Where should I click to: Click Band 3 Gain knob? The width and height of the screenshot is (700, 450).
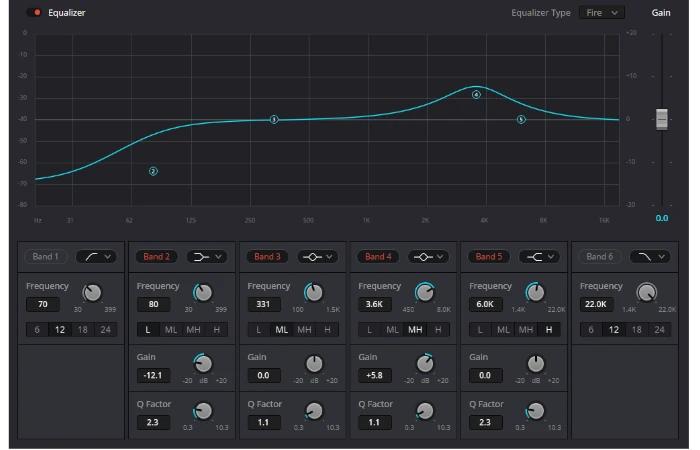[314, 364]
